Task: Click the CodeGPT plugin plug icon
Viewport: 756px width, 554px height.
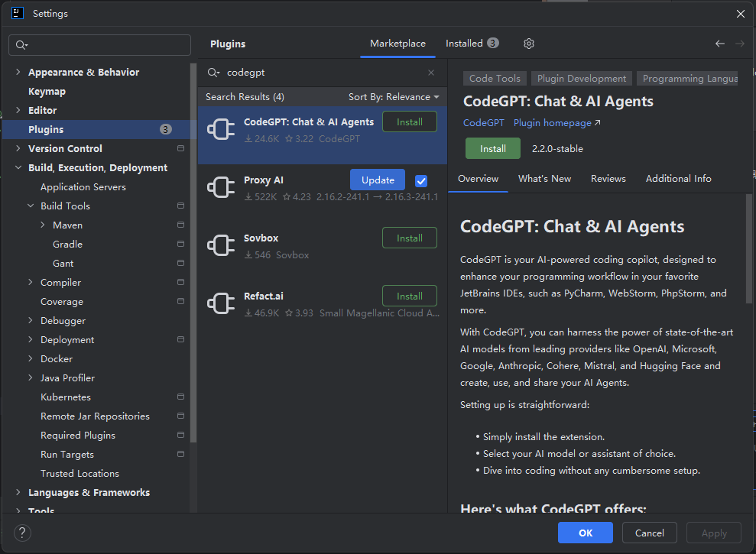Action: pyautogui.click(x=221, y=129)
